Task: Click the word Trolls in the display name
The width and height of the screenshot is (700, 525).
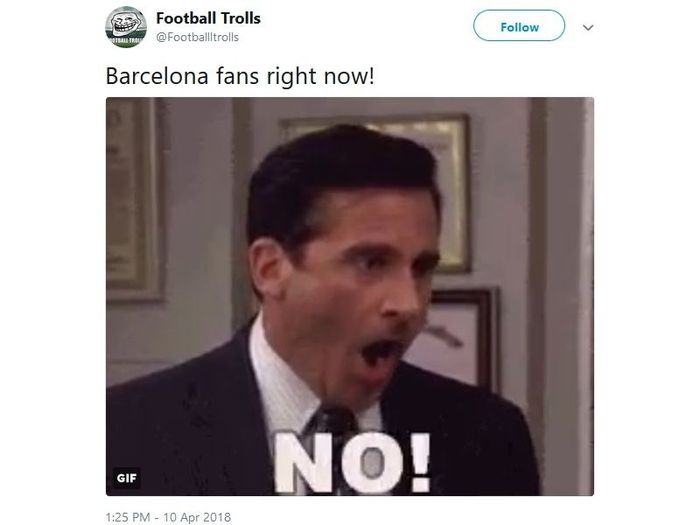Action: coord(241,18)
